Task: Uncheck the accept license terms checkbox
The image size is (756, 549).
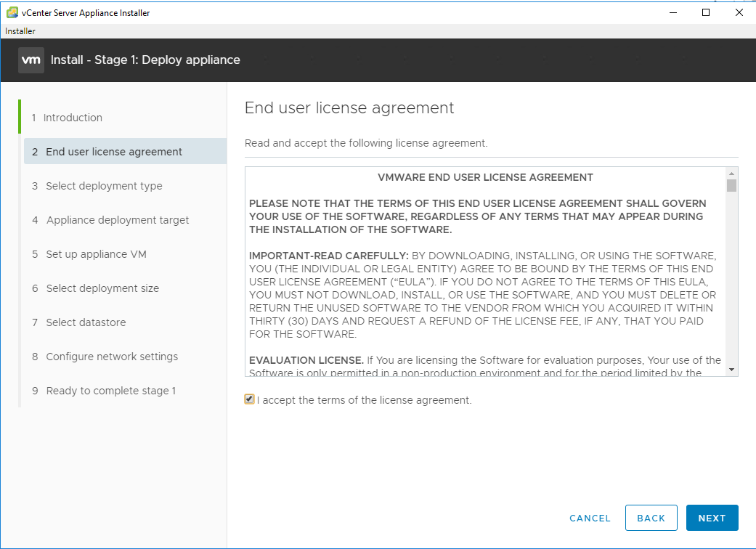Action: point(250,399)
